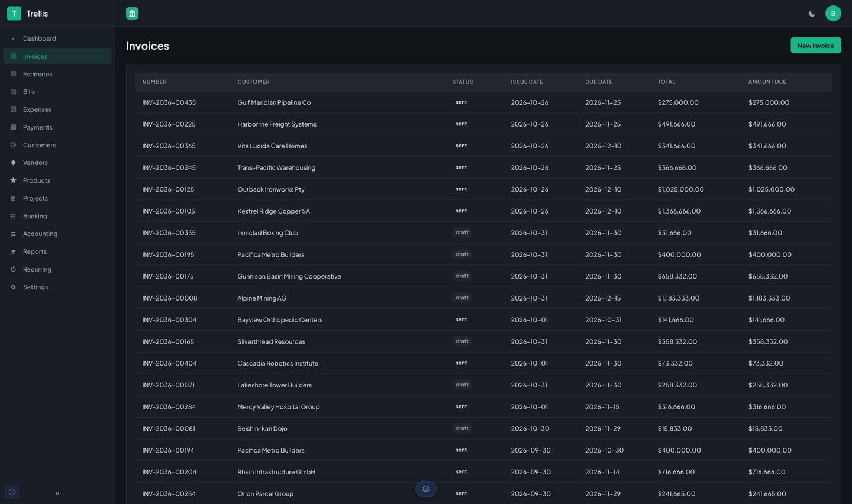Navigate to Reports in sidebar
852x504 pixels.
[x=57, y=251]
